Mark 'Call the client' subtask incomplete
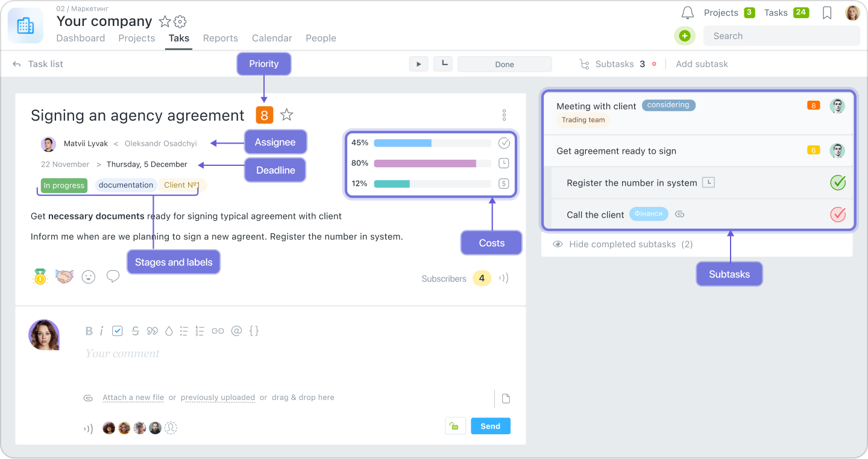 pyautogui.click(x=838, y=214)
